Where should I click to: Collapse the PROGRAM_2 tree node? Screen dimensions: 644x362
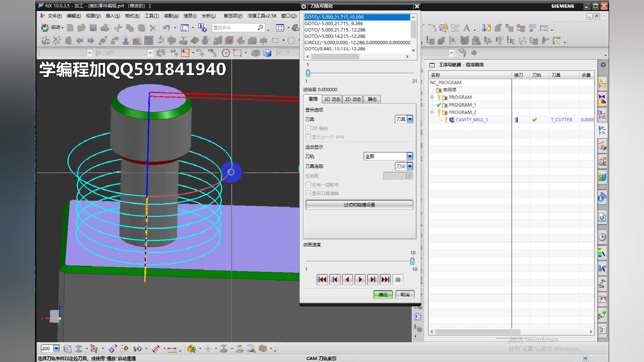[x=432, y=112]
